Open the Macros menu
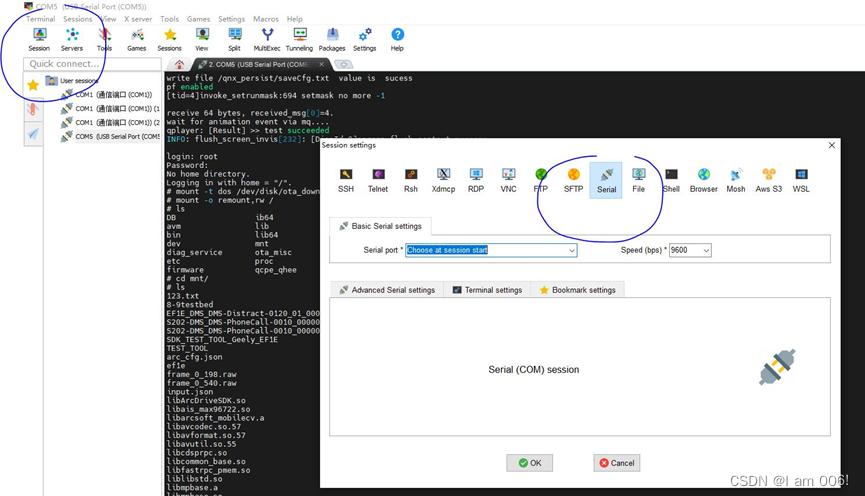 [266, 19]
